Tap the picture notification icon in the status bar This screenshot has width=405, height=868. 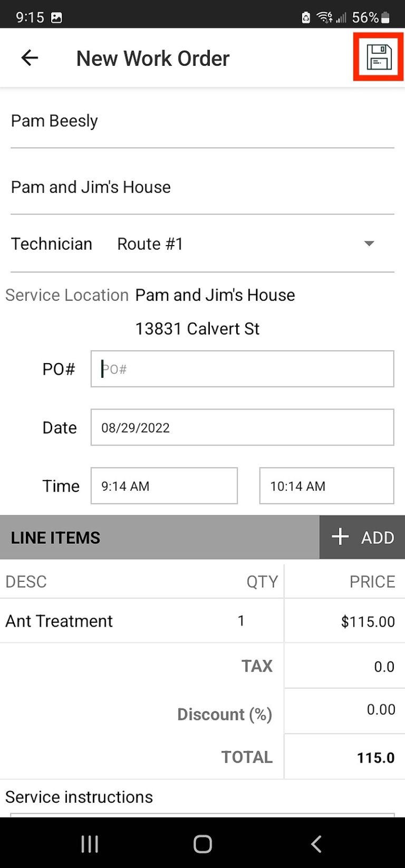pyautogui.click(x=56, y=17)
